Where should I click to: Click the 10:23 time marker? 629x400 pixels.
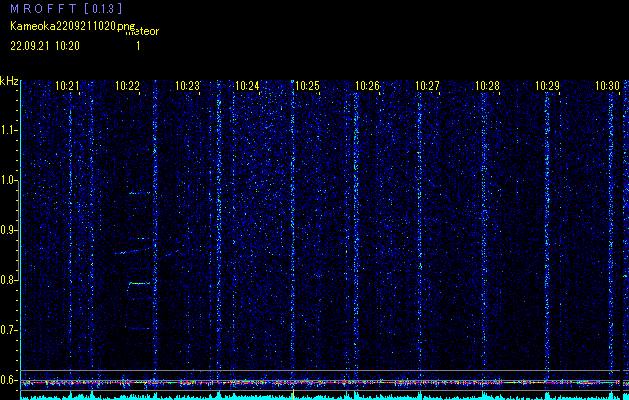pyautogui.click(x=187, y=85)
